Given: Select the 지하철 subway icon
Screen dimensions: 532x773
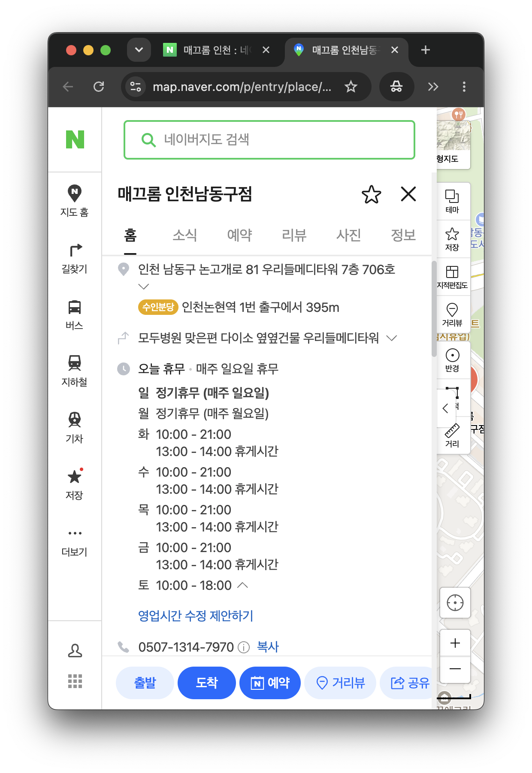Looking at the screenshot, I should click(x=75, y=371).
